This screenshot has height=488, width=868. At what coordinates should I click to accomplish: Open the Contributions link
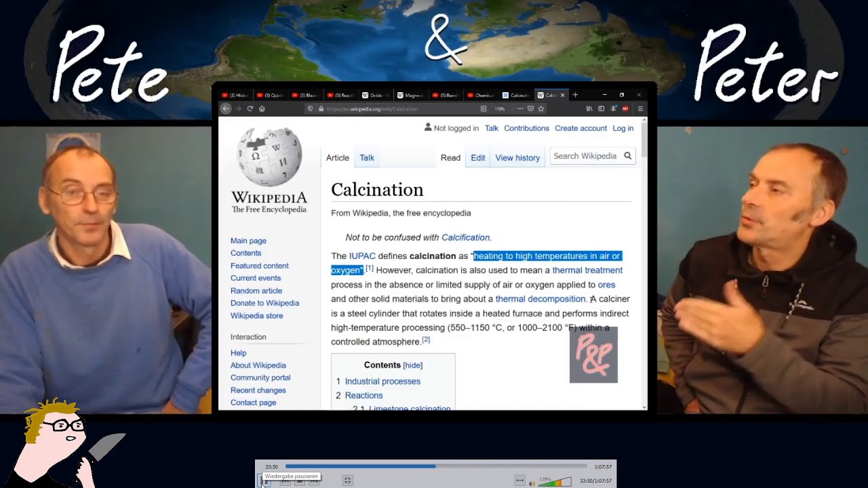click(x=526, y=128)
